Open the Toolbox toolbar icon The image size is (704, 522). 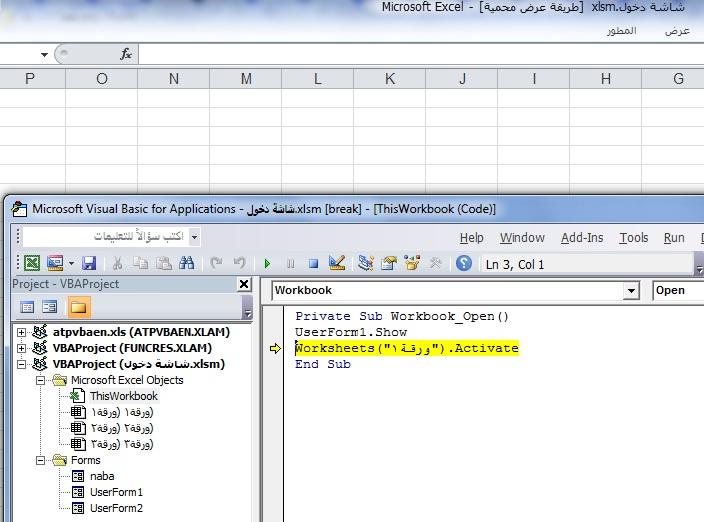coord(435,263)
